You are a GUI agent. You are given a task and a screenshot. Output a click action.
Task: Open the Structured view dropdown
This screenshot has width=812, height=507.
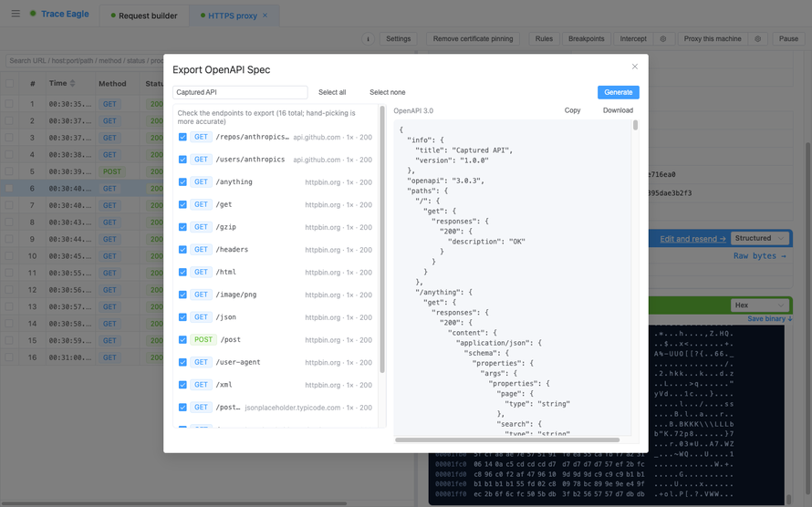[760, 238]
